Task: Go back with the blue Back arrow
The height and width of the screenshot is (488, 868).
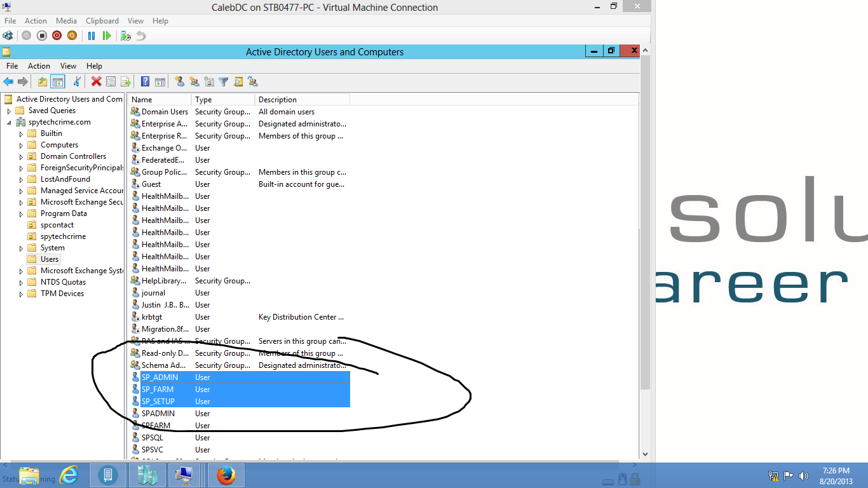Action: point(8,81)
